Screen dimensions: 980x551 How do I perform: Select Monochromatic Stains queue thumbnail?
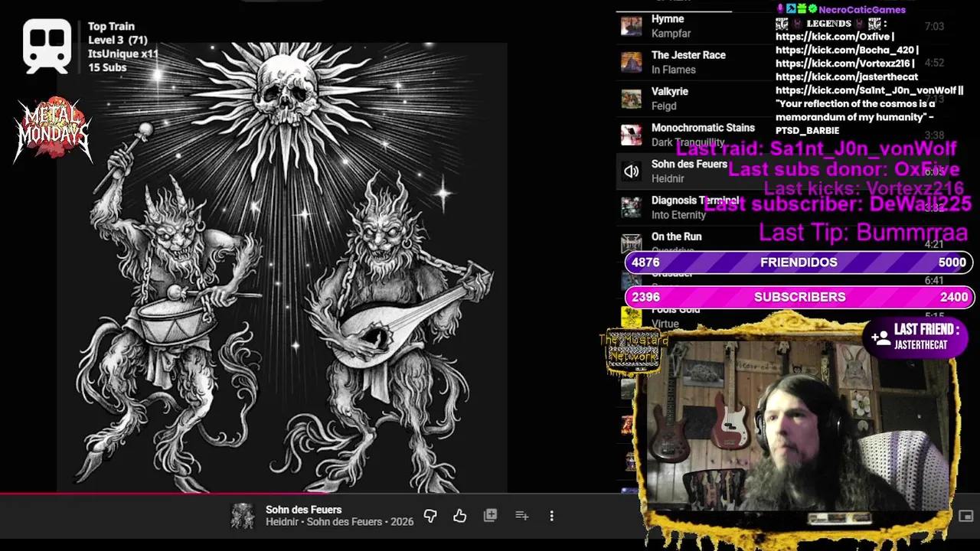(631, 135)
